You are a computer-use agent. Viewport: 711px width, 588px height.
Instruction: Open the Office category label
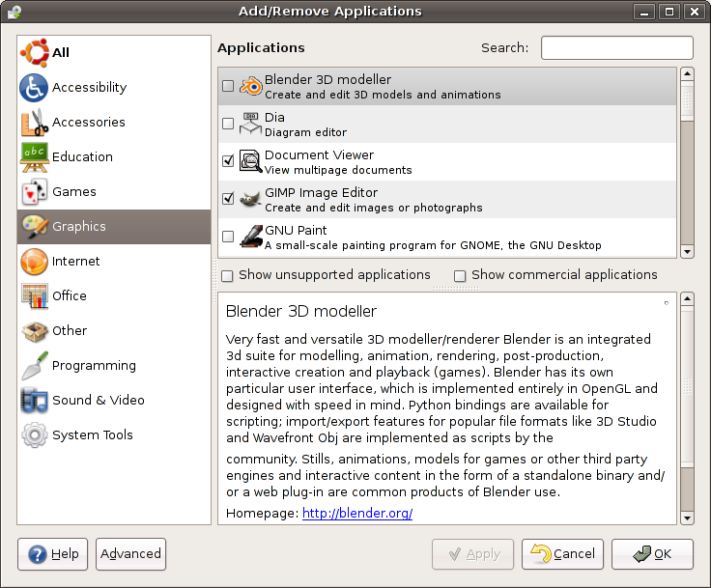point(70,296)
